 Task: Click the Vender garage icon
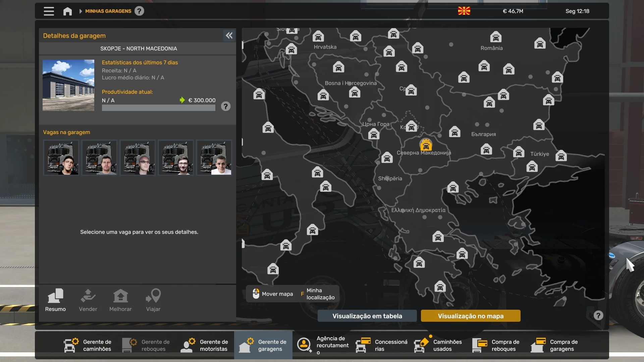click(88, 300)
